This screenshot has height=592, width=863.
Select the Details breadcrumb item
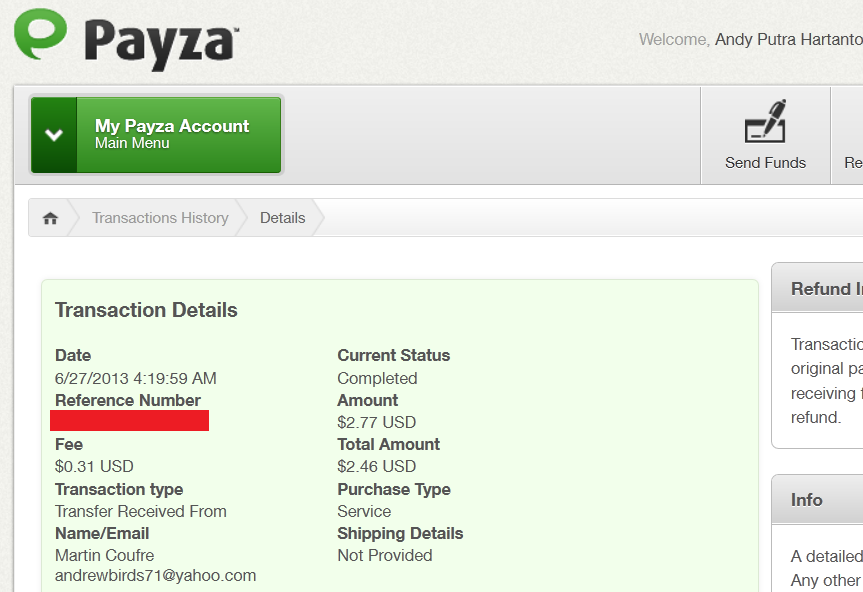tap(282, 218)
